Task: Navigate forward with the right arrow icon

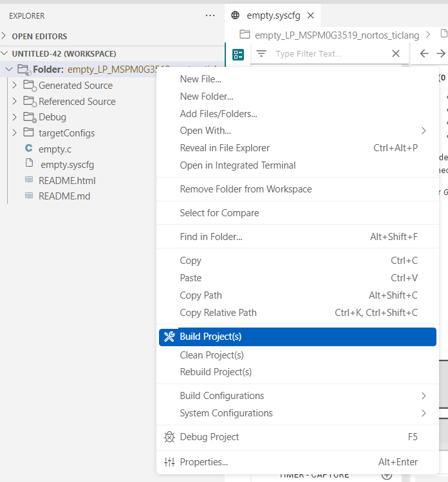Action: (441, 54)
